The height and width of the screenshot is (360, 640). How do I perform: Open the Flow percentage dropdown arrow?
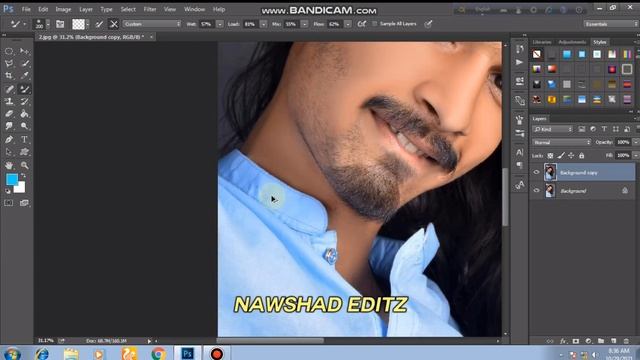coord(348,24)
